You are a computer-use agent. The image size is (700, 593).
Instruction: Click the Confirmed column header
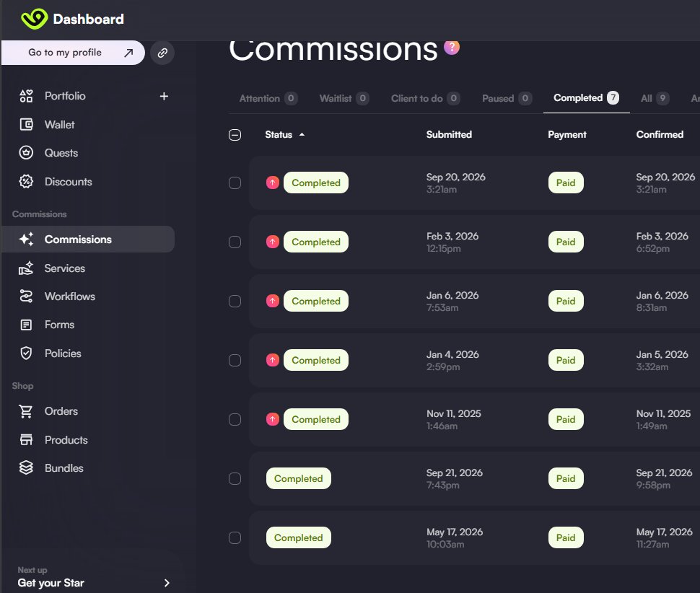(660, 134)
